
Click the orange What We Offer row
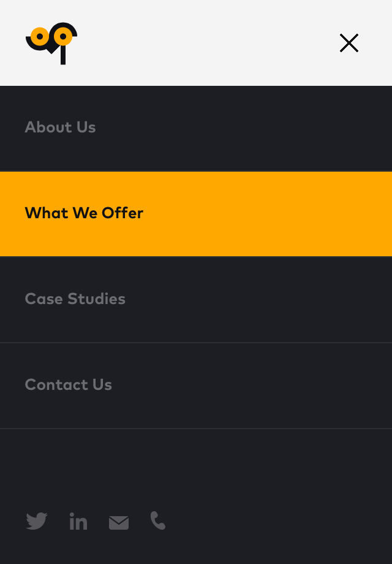[196, 213]
